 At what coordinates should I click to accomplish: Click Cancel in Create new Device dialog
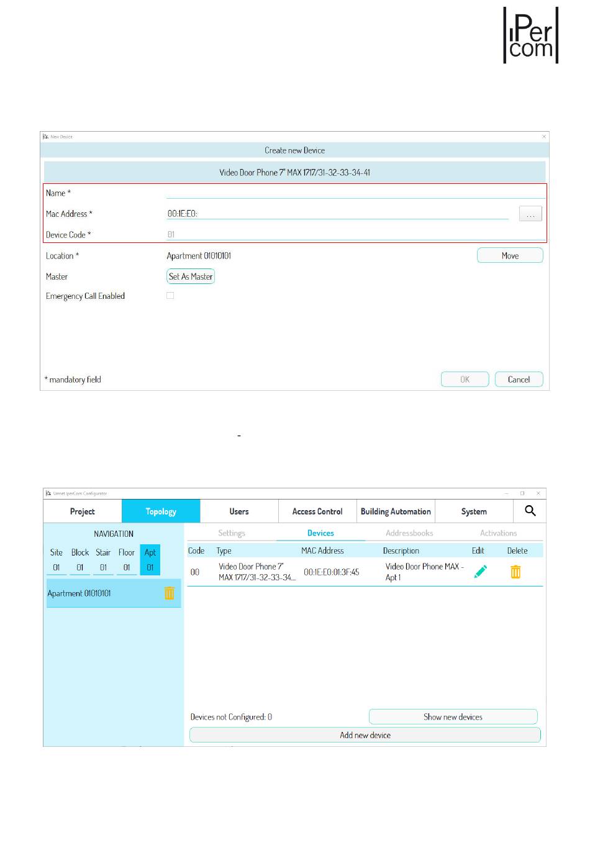click(519, 379)
